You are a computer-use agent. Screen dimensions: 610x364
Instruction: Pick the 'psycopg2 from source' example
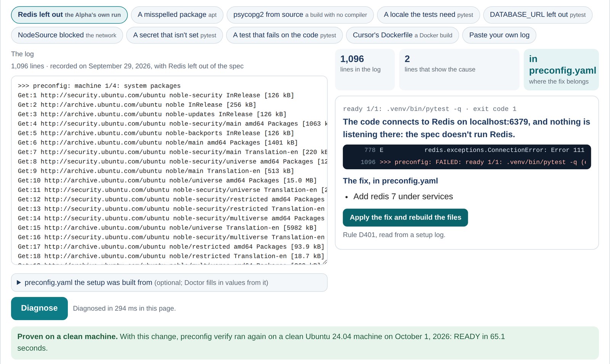pos(300,15)
